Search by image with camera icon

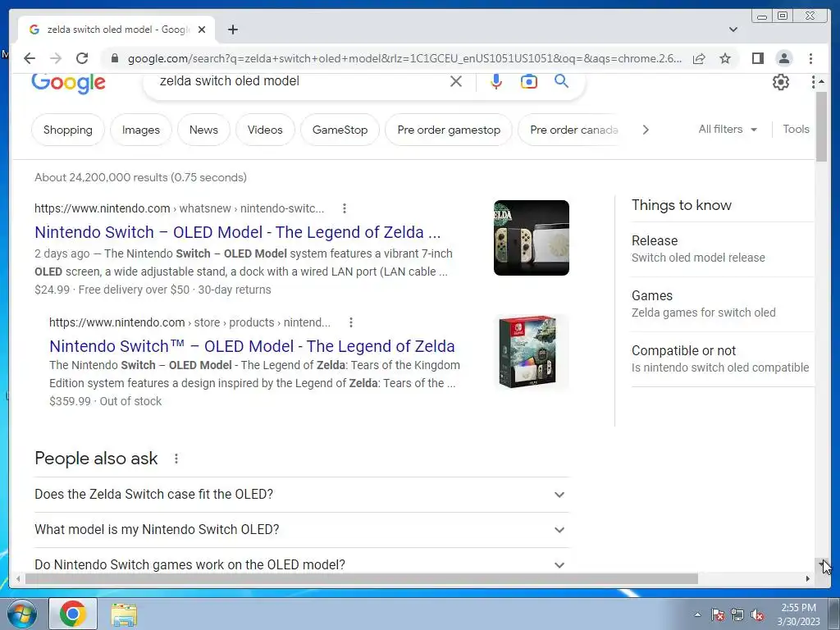coord(529,81)
